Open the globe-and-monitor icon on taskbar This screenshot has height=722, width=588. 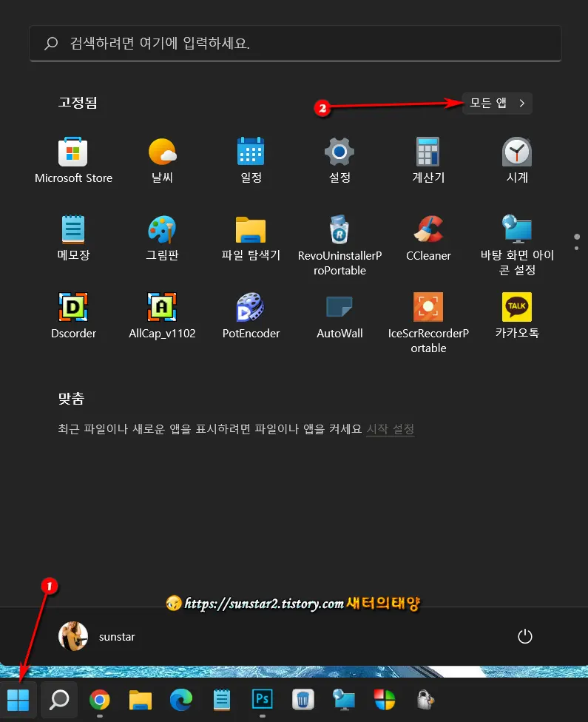pos(343,700)
